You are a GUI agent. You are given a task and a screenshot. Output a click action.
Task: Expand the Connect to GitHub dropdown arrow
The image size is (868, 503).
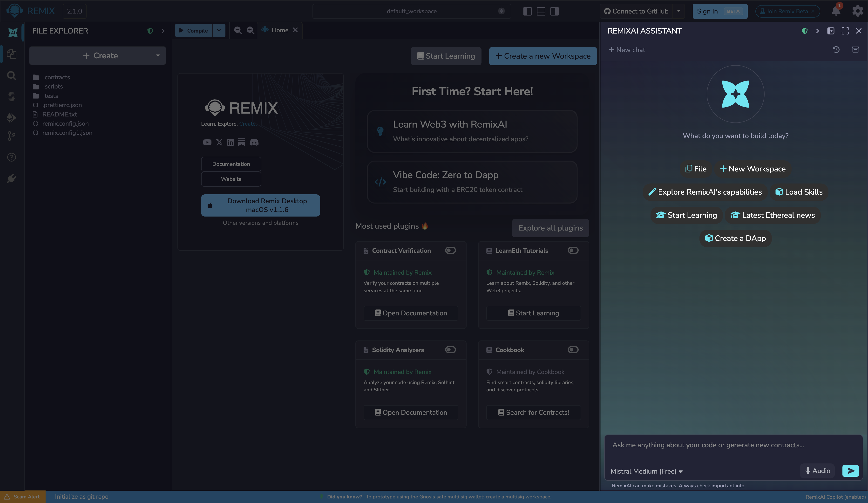pyautogui.click(x=678, y=11)
